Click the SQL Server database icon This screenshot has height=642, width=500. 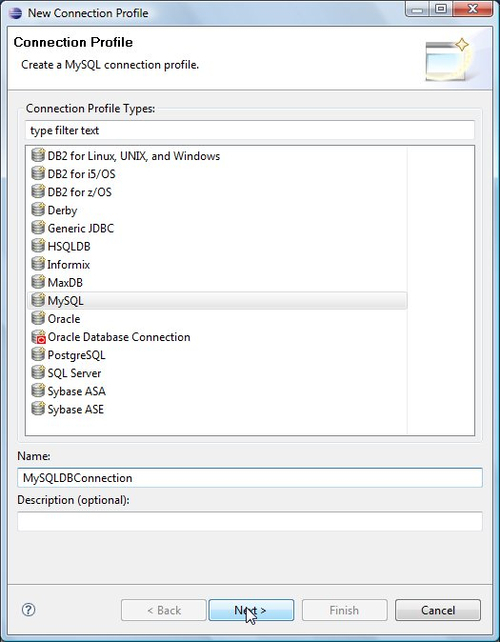click(x=38, y=373)
